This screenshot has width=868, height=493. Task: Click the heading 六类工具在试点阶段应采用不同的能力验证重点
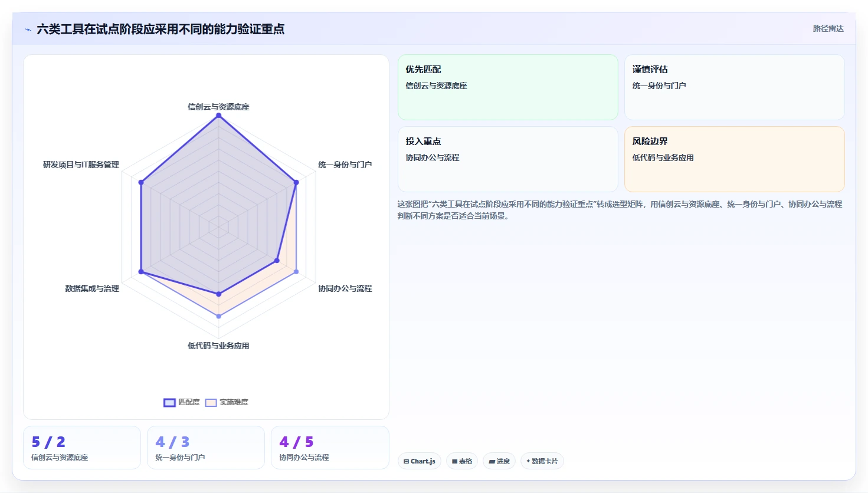point(161,29)
